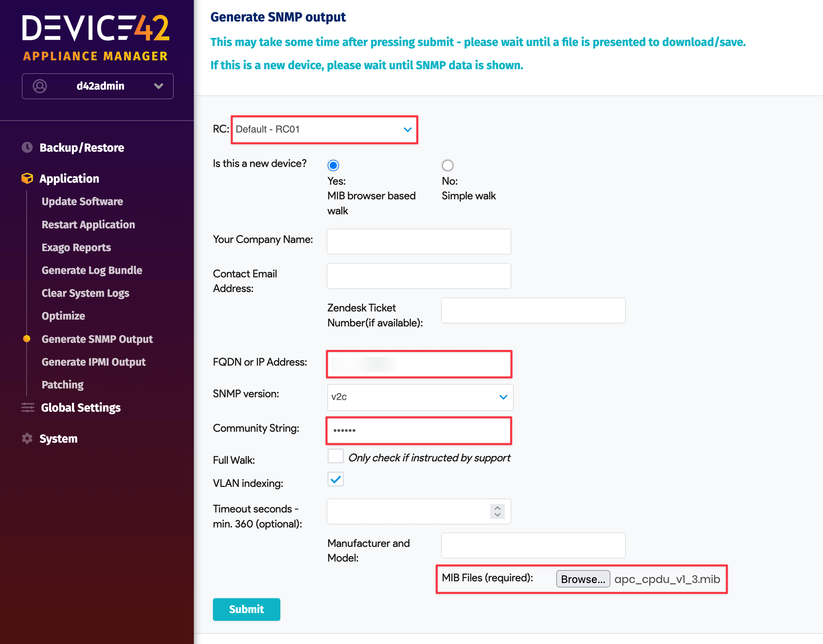Open the SNMP version dropdown
The height and width of the screenshot is (644, 823).
[x=420, y=397]
